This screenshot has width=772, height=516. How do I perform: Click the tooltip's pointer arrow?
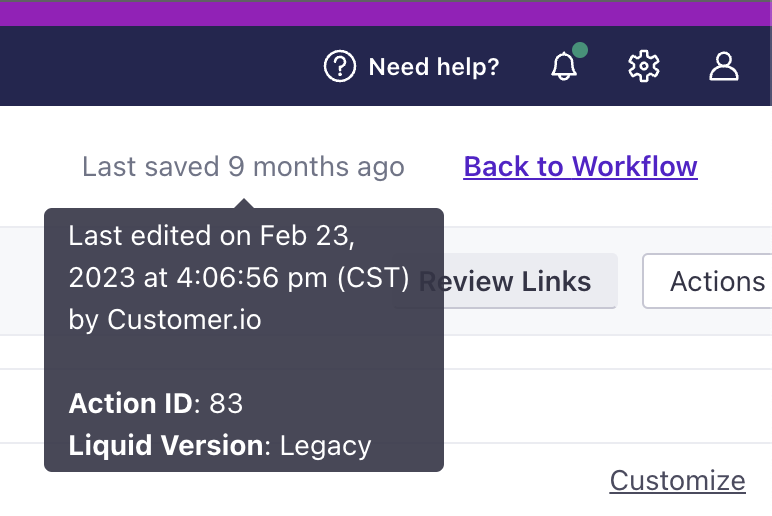click(x=243, y=203)
